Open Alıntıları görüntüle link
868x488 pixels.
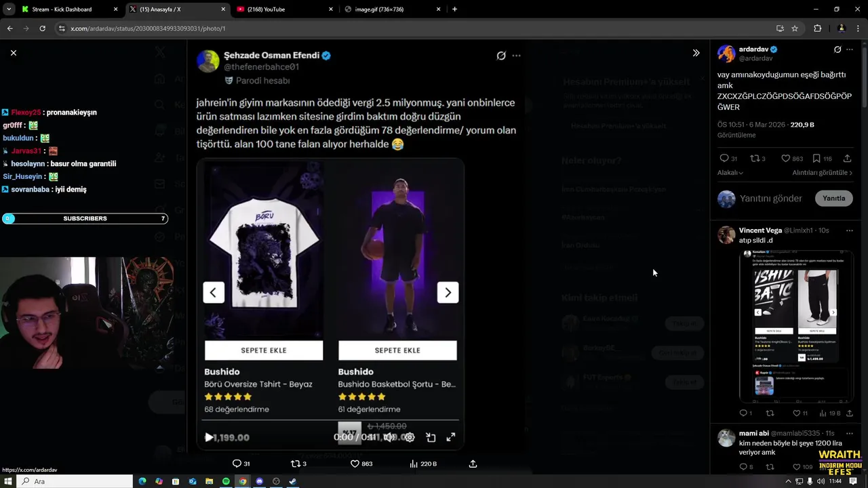pos(822,173)
